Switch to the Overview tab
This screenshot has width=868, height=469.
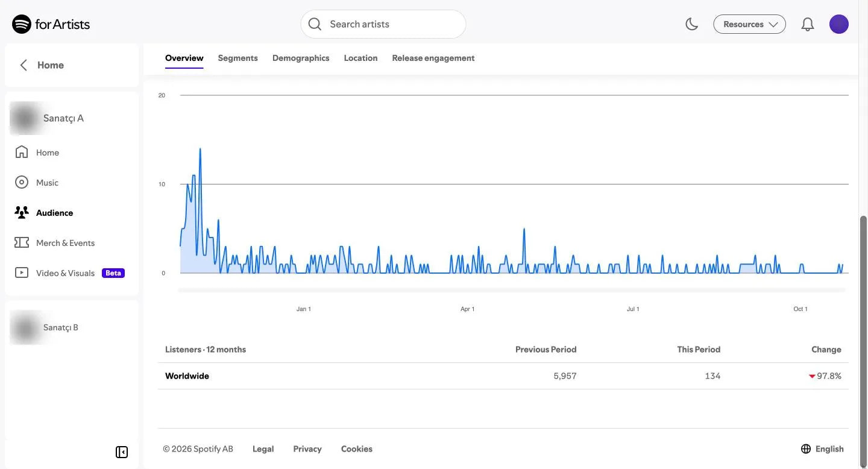pos(184,58)
